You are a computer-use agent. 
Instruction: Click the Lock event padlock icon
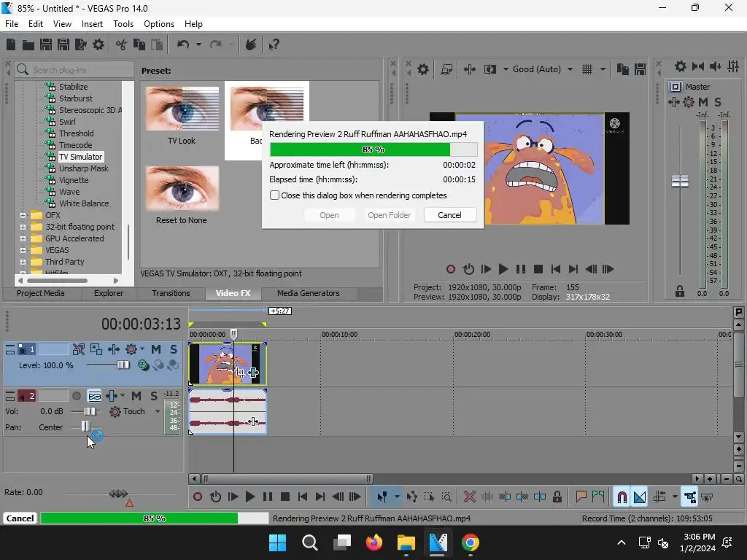coord(557,497)
